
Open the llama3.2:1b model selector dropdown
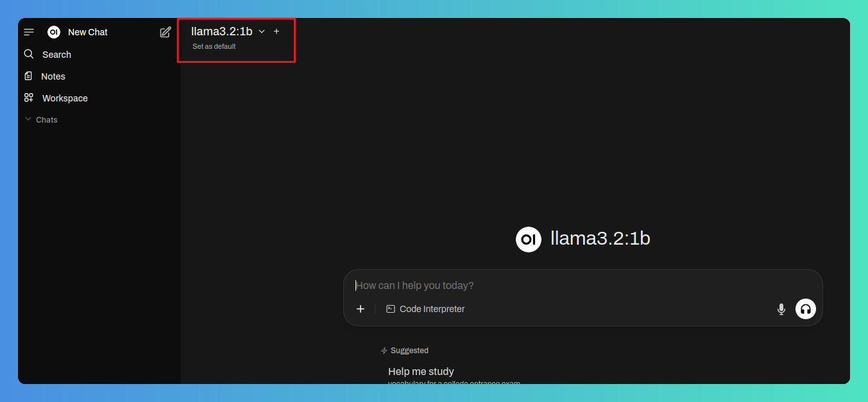228,31
